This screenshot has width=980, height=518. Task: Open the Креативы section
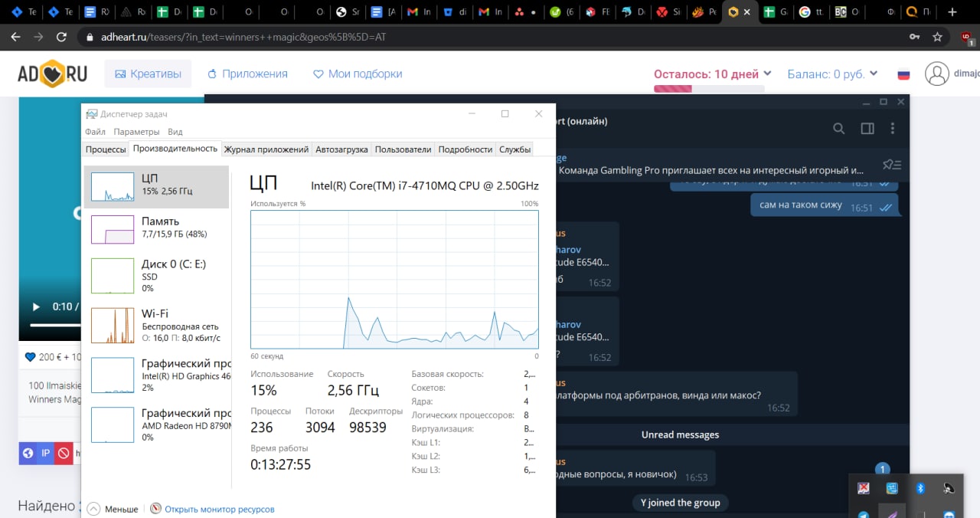[149, 74]
